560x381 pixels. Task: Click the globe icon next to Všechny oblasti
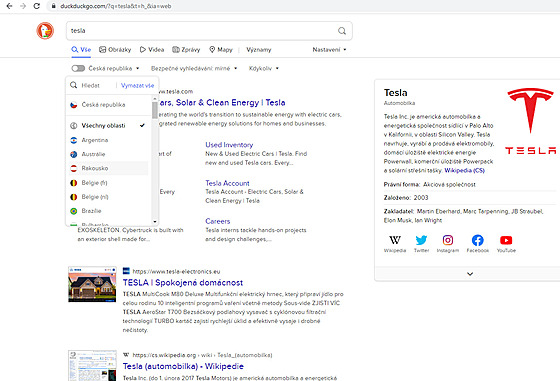pos(74,126)
